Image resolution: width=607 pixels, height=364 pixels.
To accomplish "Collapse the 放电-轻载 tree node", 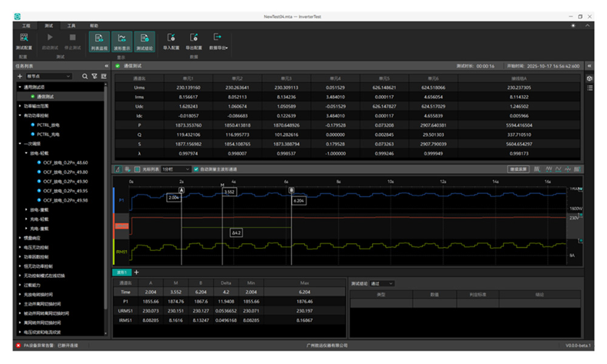I will click(26, 153).
